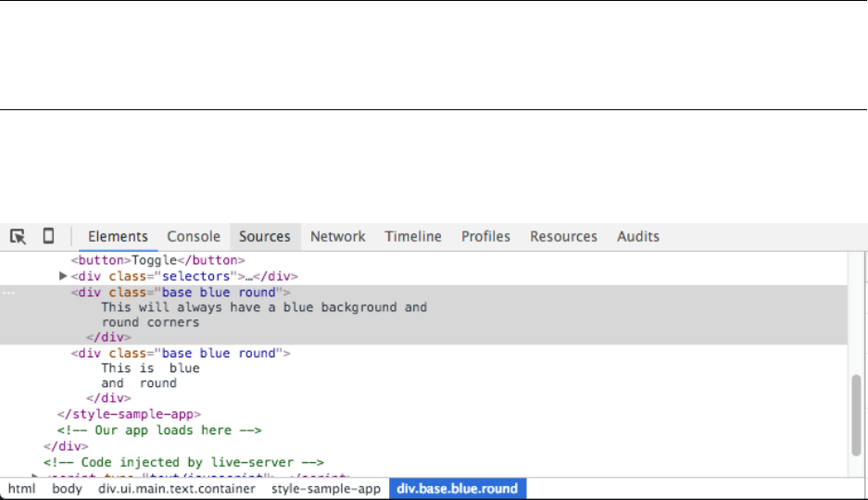The width and height of the screenshot is (868, 500).
Task: Click the 'round corners' text line
Action: [150, 322]
